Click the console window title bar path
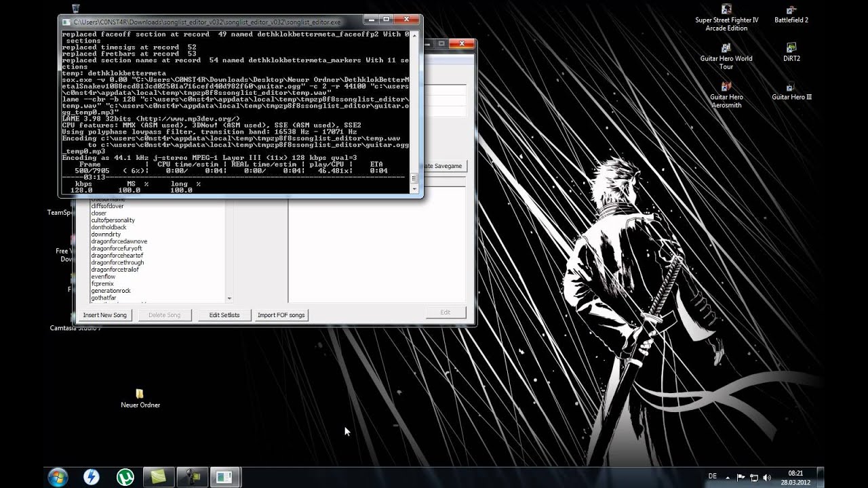Viewport: 868px width, 488px height. pos(208,22)
